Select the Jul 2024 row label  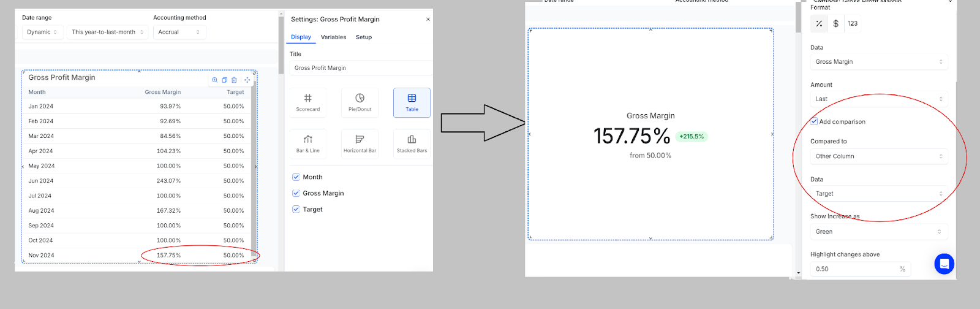point(40,196)
